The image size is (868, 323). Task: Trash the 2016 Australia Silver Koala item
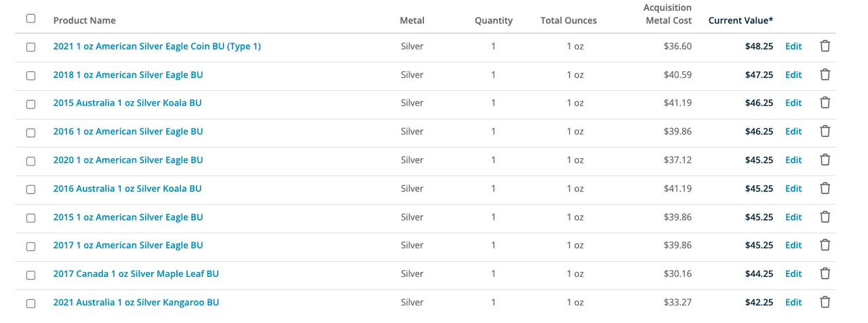point(825,189)
